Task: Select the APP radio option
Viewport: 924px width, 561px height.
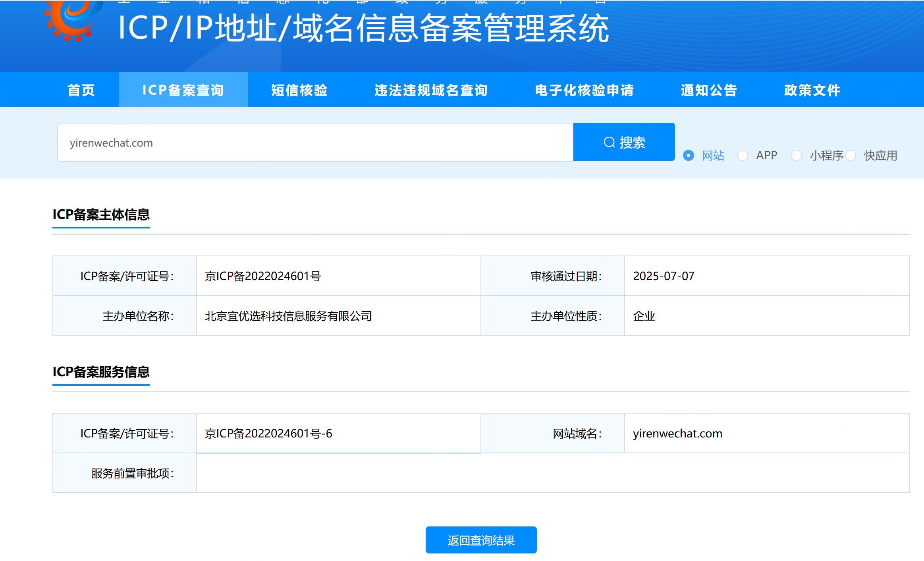Action: 743,155
